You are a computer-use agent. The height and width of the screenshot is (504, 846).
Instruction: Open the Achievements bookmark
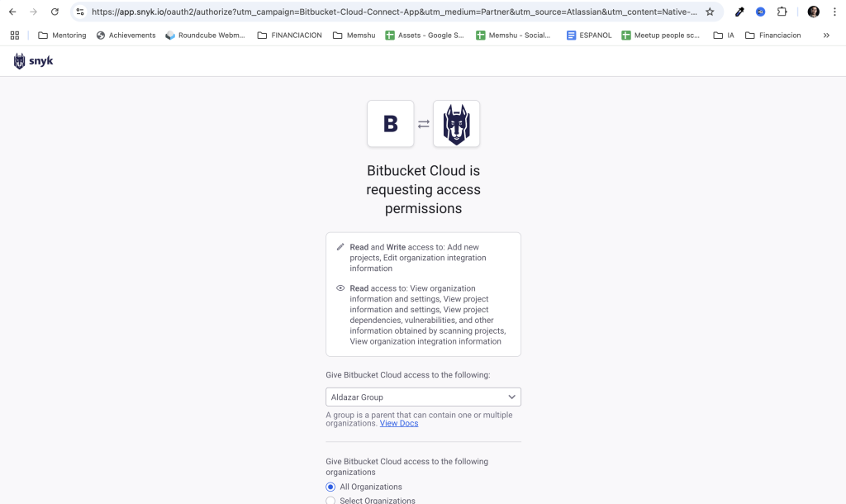pos(126,35)
